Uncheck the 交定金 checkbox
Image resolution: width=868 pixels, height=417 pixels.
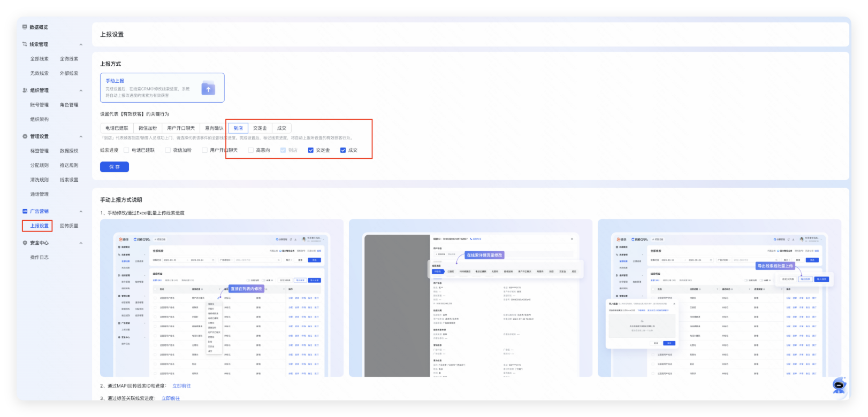click(310, 150)
